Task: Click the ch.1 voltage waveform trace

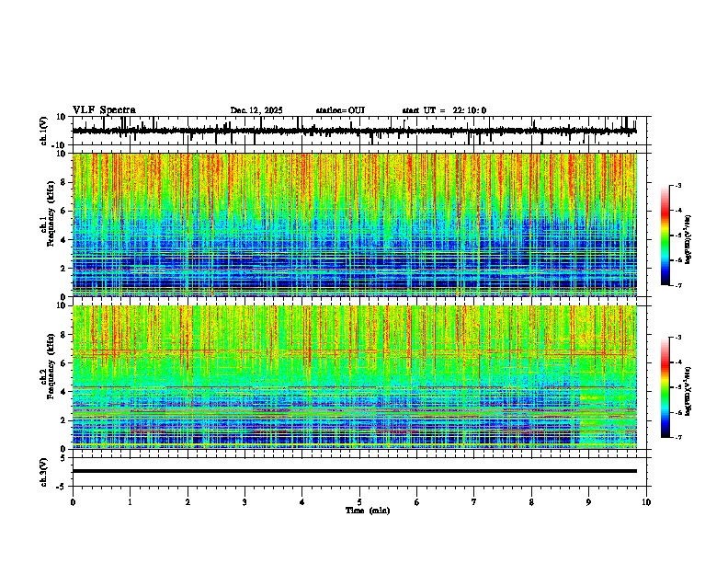Action: (354, 131)
